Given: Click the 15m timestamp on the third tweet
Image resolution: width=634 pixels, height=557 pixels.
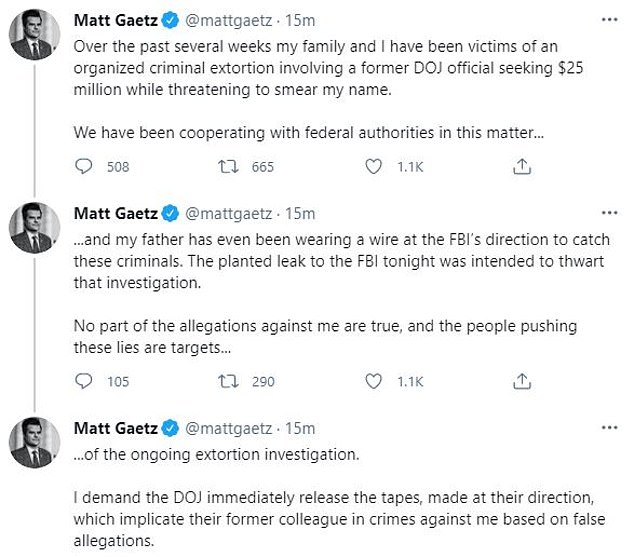Looking at the screenshot, I should [x=301, y=428].
